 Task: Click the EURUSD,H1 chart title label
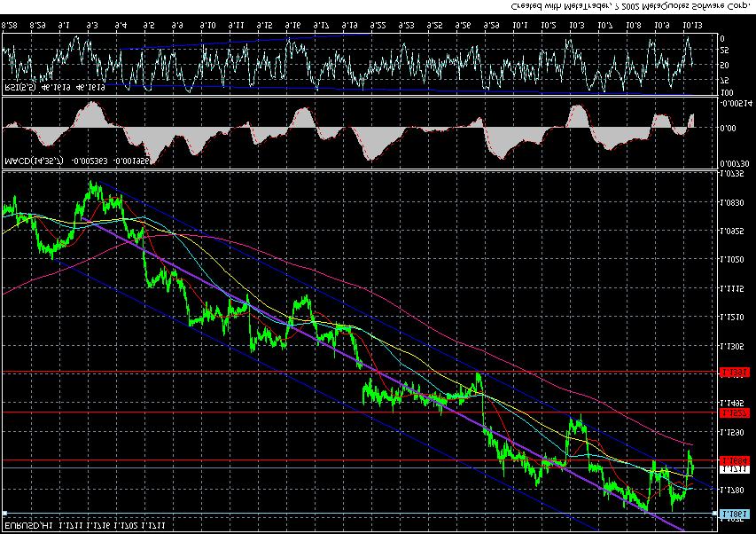(30, 526)
